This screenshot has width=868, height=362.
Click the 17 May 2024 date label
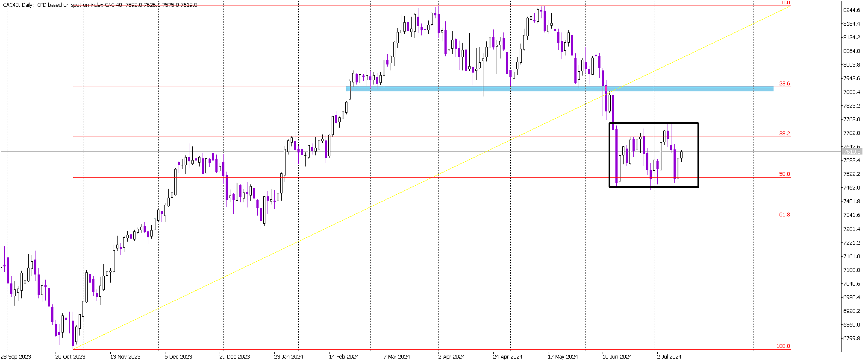(x=562, y=357)
